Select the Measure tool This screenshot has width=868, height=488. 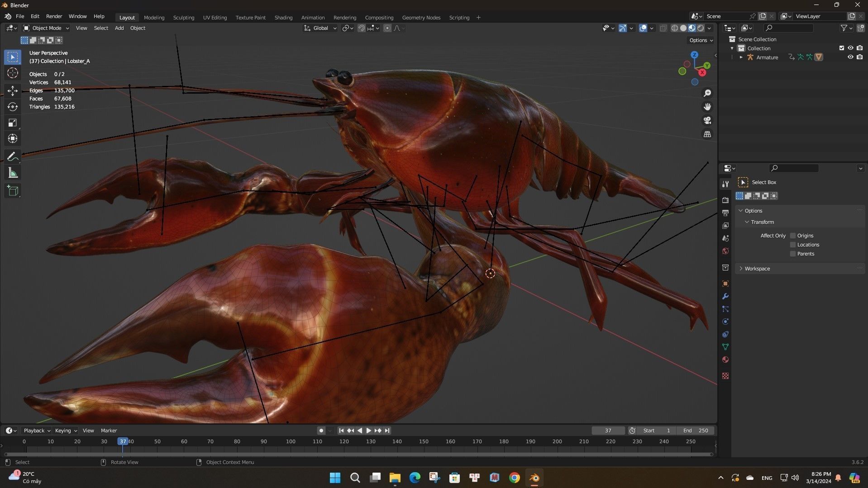pos(13,173)
